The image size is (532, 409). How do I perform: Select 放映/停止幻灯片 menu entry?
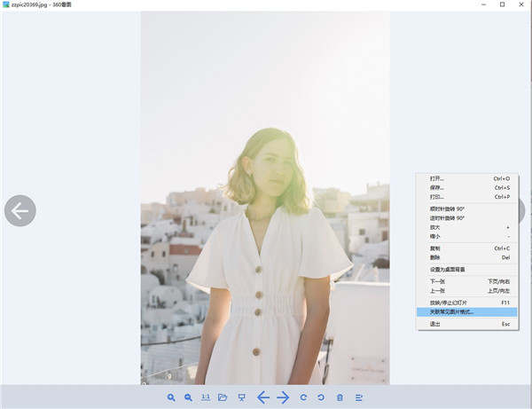point(451,303)
